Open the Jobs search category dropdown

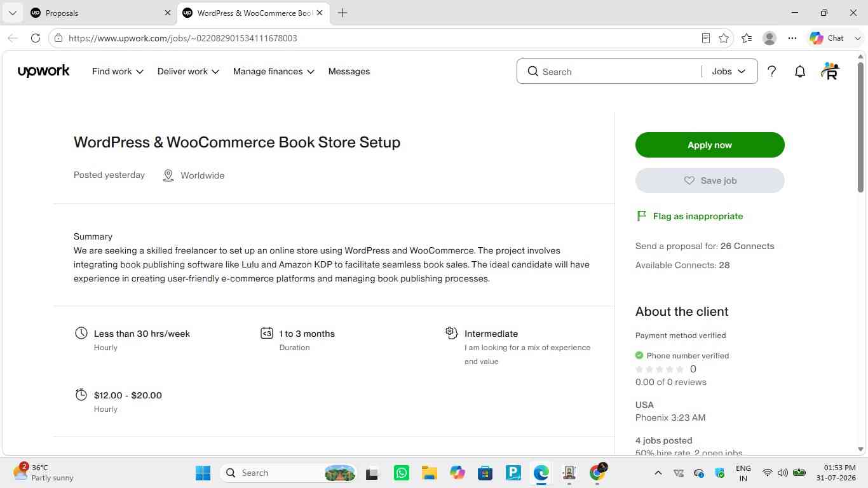click(x=729, y=71)
